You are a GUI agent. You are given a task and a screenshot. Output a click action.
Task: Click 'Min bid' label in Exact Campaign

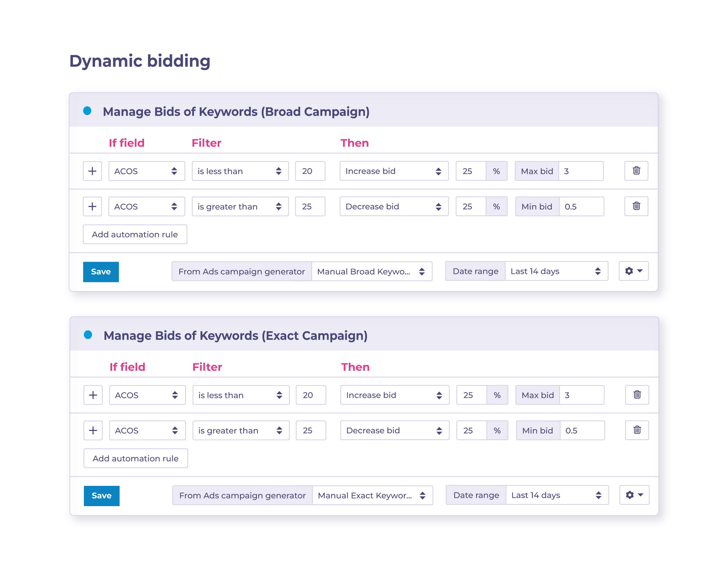538,430
